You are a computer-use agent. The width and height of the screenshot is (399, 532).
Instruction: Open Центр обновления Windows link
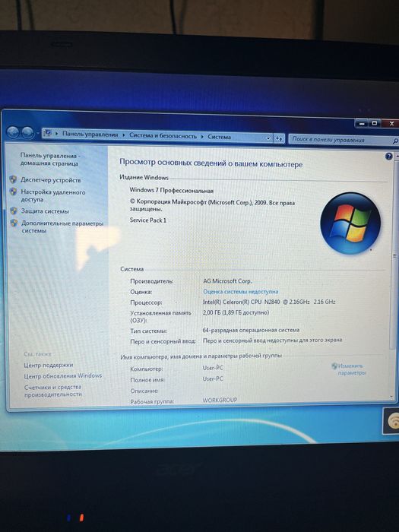(63, 376)
